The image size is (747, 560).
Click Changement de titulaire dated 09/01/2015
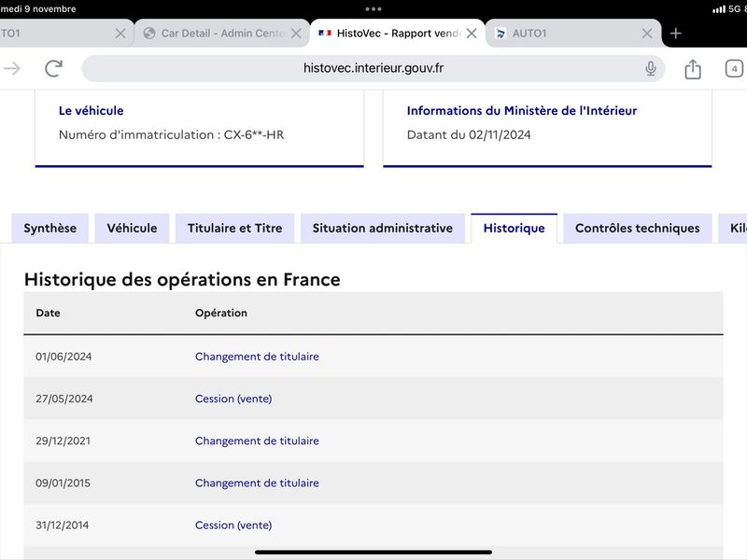(x=257, y=483)
